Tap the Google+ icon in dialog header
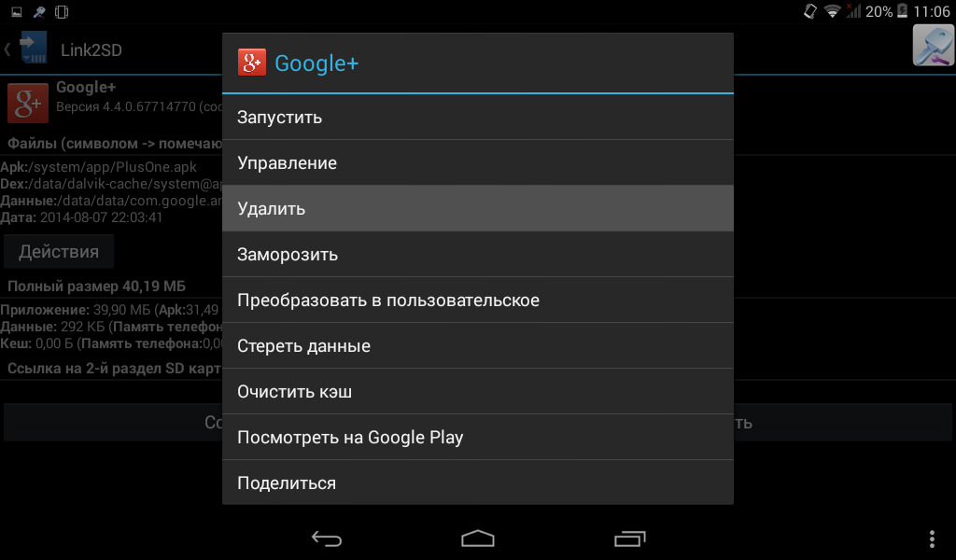Screen dimensions: 956x560 click(x=252, y=63)
